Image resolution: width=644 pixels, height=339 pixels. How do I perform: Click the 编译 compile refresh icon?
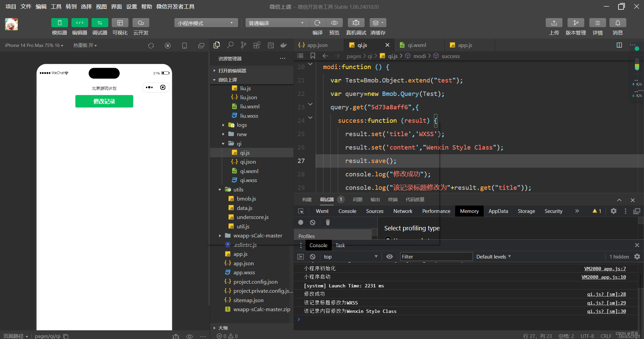tap(317, 23)
